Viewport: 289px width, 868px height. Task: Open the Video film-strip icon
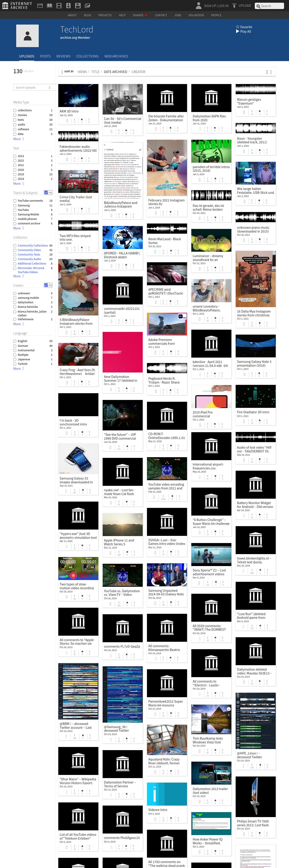pos(59,6)
